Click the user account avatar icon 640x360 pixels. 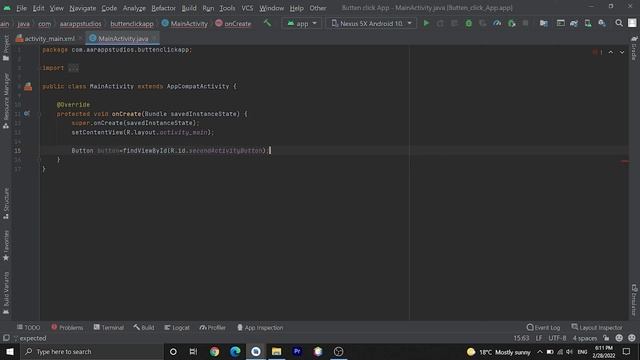(x=632, y=23)
